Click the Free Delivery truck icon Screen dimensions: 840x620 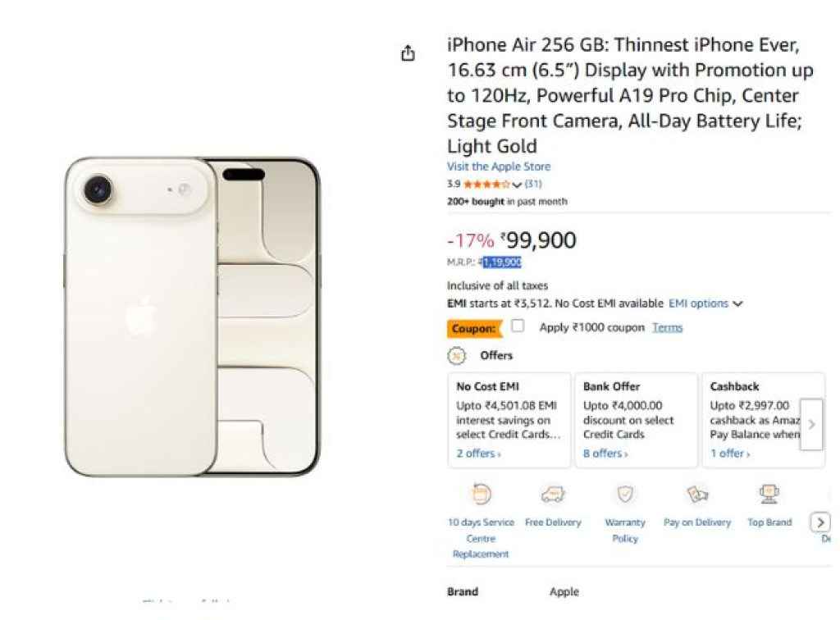(x=554, y=495)
